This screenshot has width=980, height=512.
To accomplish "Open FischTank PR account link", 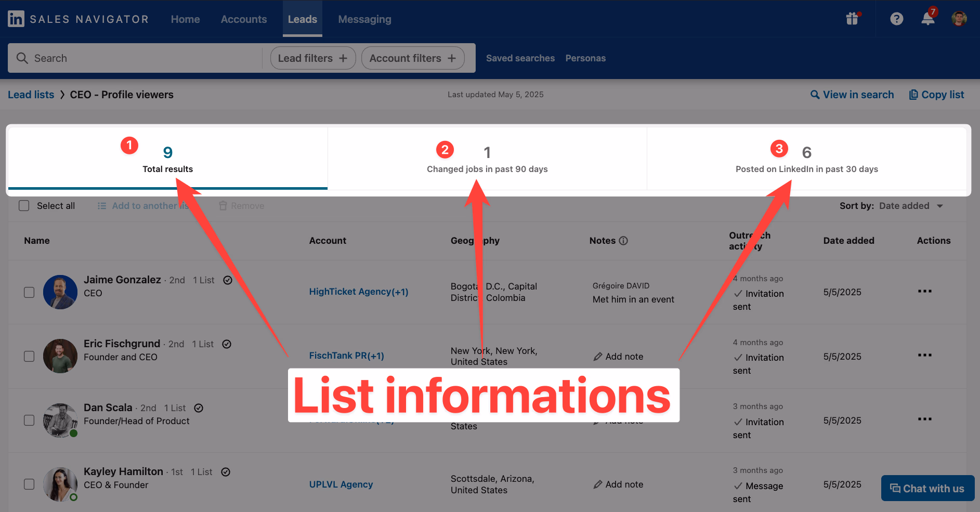I will pos(347,356).
